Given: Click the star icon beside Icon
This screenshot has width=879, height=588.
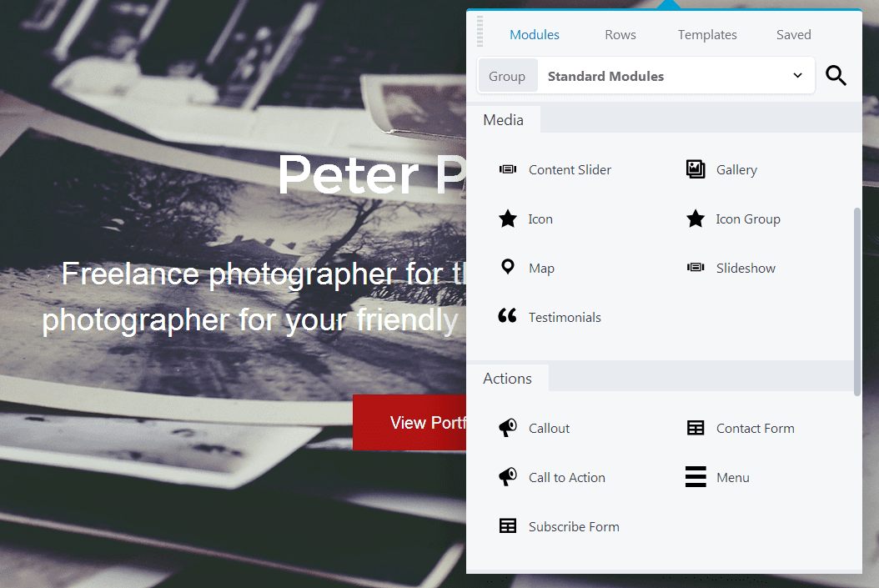Looking at the screenshot, I should 508,219.
